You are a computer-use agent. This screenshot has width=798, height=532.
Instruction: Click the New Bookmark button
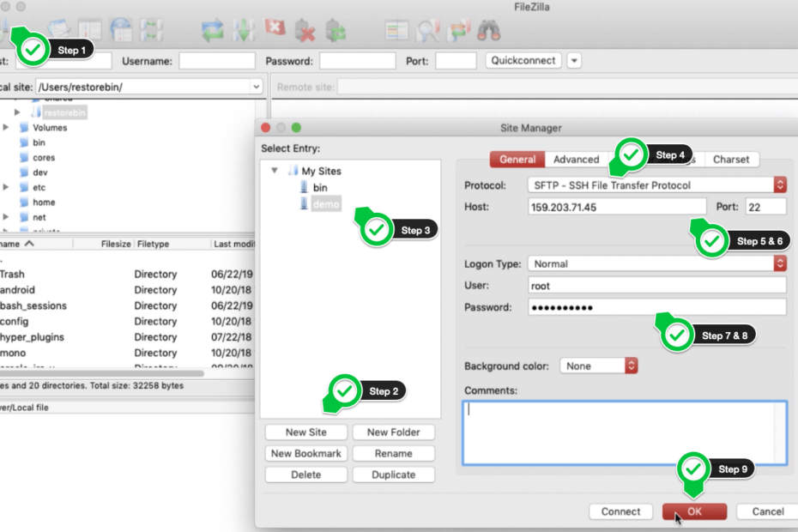pyautogui.click(x=305, y=454)
